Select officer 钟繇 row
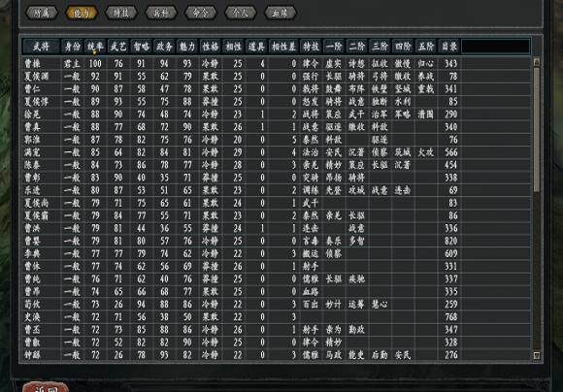 pos(276,355)
